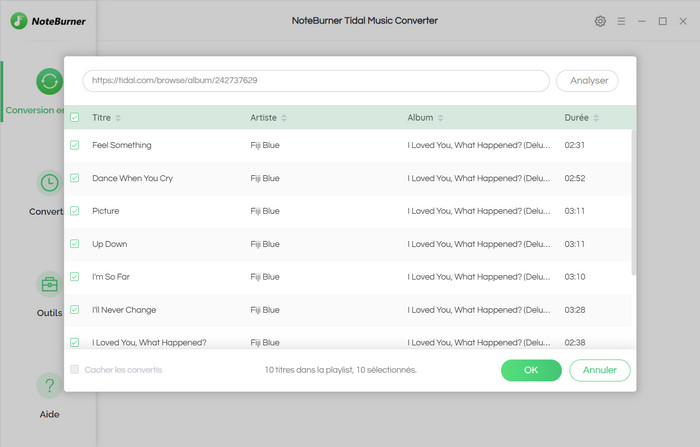
Task: Click duration 02:31 cell
Action: click(x=575, y=145)
